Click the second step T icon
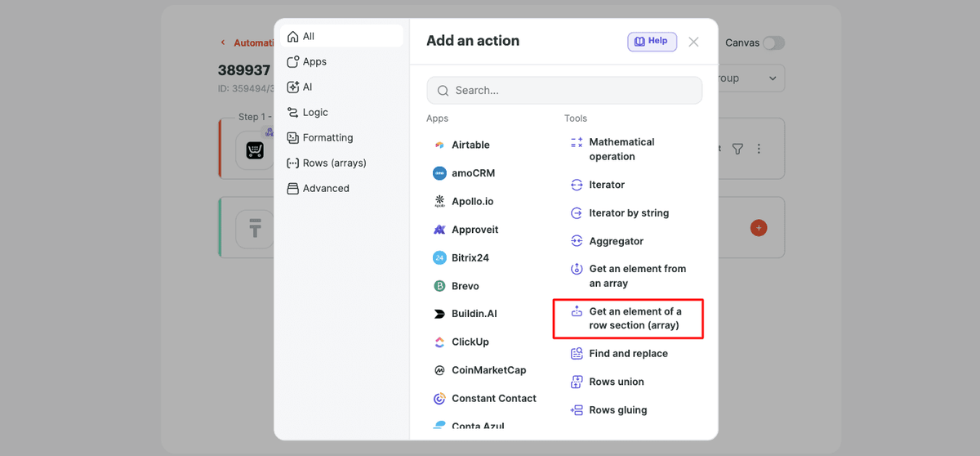The image size is (980, 456). click(x=255, y=230)
